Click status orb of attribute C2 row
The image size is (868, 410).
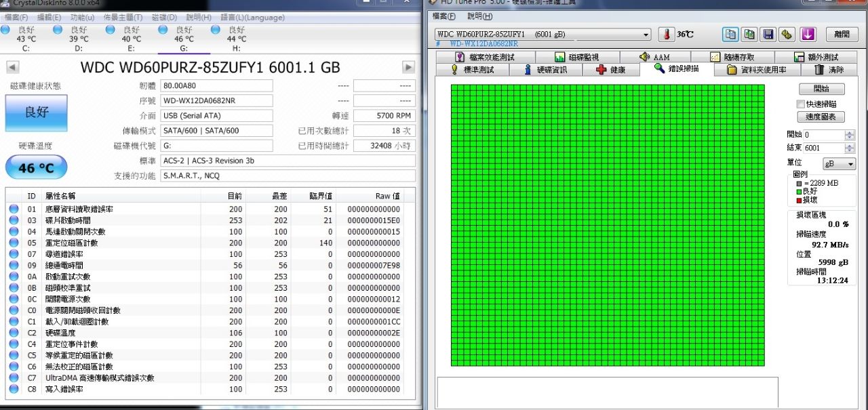14,333
